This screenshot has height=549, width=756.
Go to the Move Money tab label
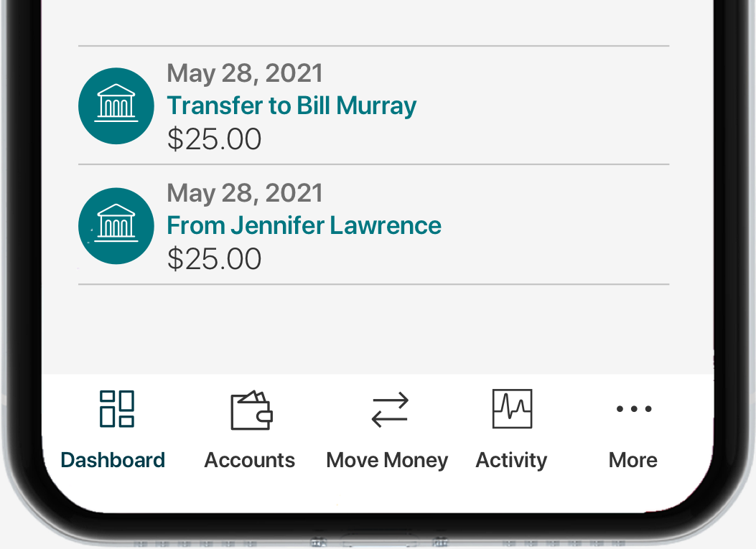coord(387,460)
